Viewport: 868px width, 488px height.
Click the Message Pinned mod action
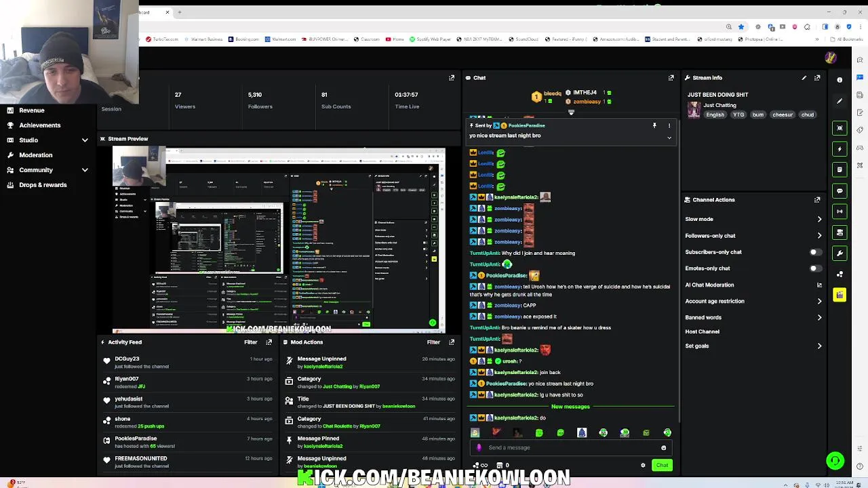coord(318,439)
